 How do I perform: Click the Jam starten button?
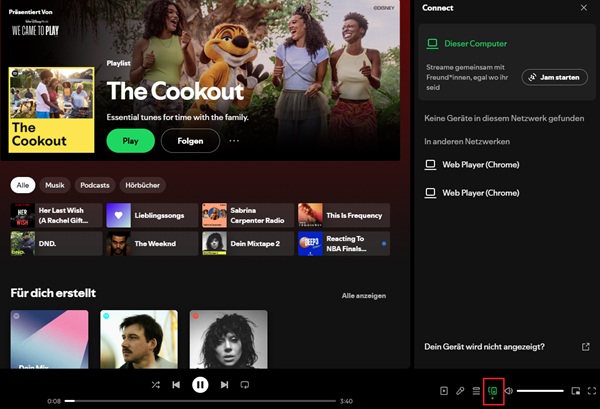click(554, 77)
